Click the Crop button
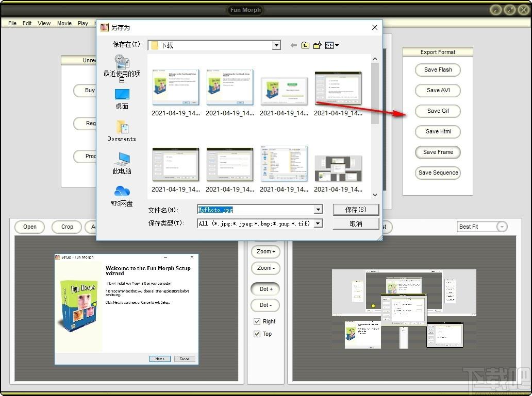 tap(67, 227)
